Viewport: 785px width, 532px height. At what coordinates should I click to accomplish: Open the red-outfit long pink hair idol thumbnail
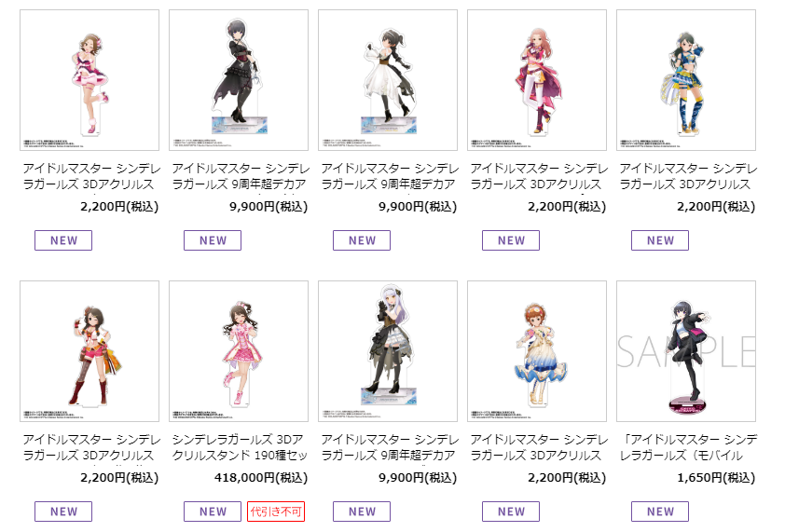tap(537, 80)
